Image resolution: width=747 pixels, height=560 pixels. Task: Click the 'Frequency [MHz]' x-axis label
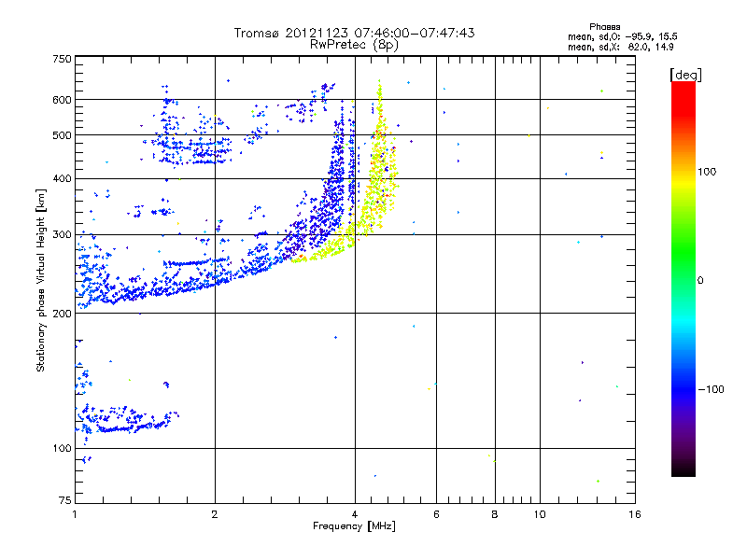(x=354, y=526)
